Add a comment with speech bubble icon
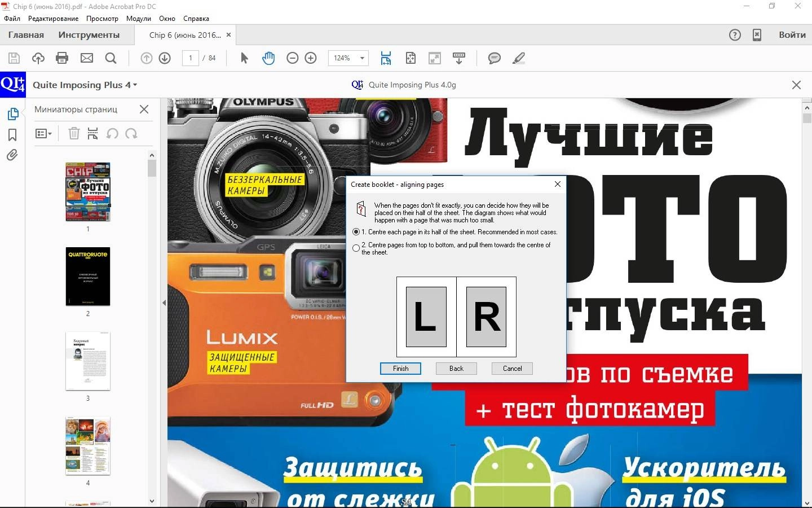Screen dimensions: 812x508 pos(495,58)
